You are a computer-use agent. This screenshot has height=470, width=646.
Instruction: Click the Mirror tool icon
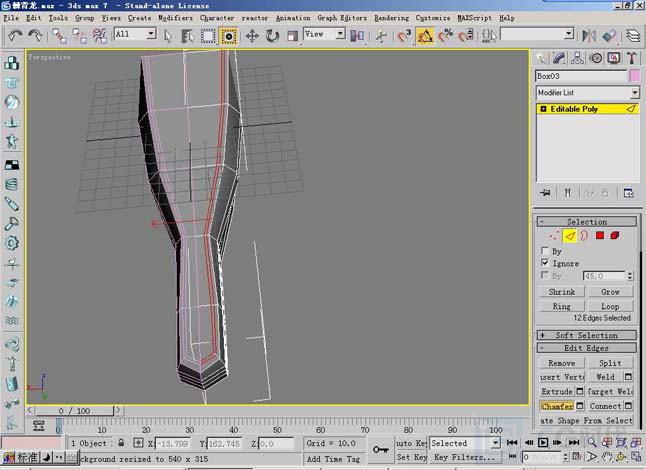(589, 36)
